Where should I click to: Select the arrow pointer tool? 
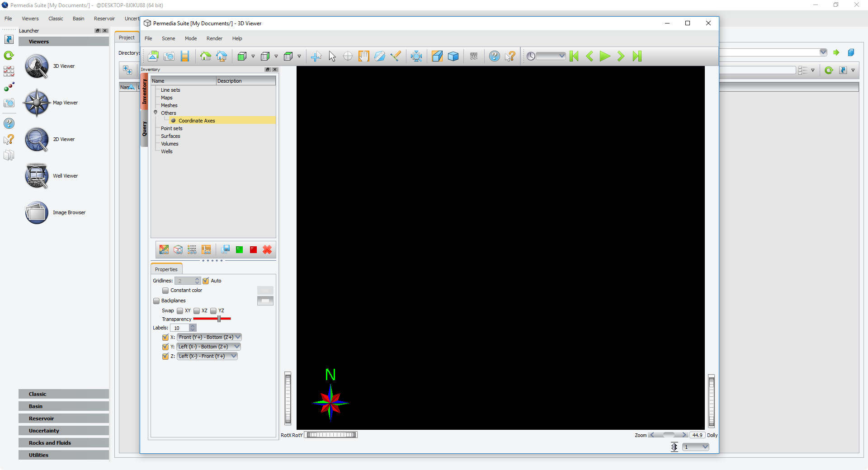tap(332, 56)
